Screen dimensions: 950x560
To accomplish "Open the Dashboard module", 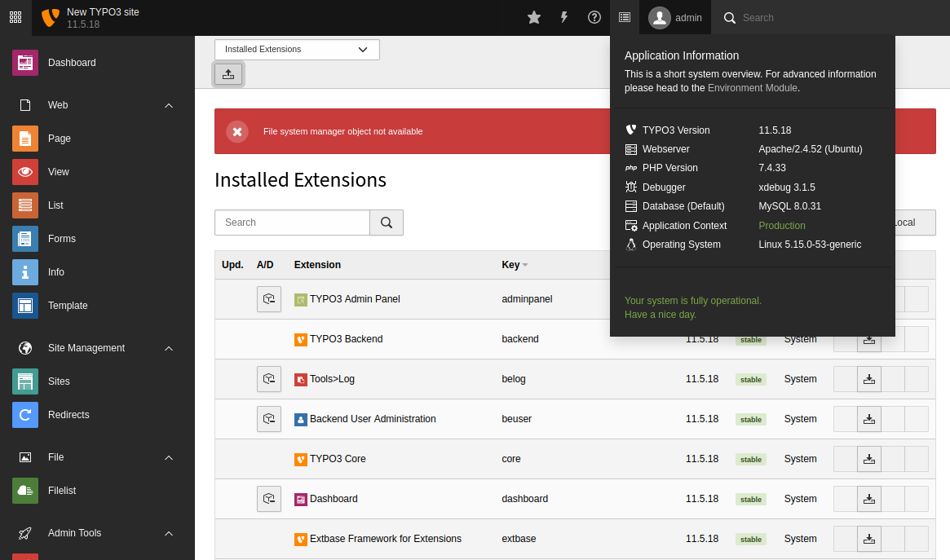I will click(x=97, y=63).
